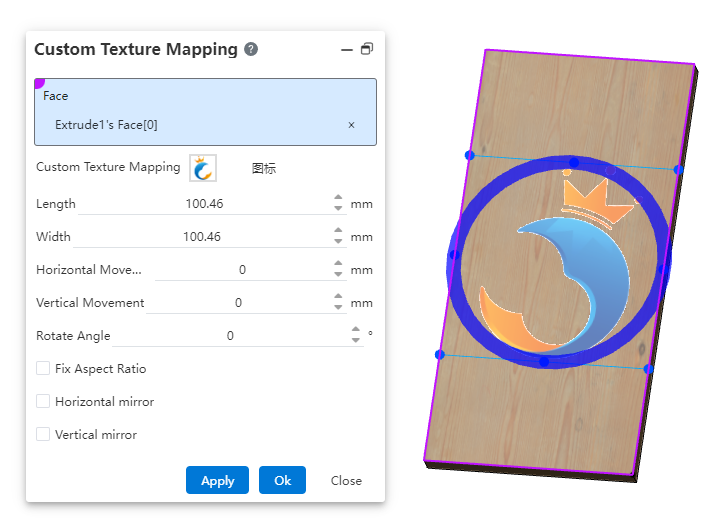Remove Extrude1's Face[0] with the x

tap(351, 125)
